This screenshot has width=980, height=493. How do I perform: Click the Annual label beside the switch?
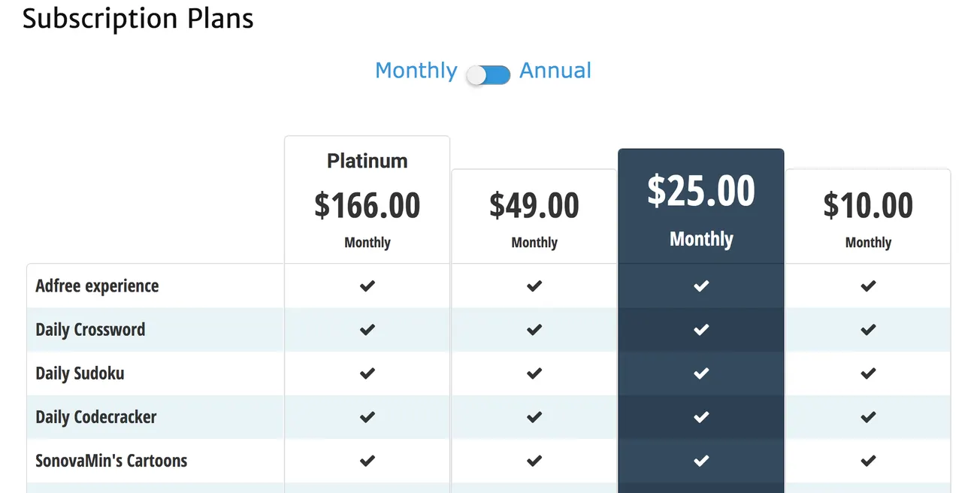point(555,71)
